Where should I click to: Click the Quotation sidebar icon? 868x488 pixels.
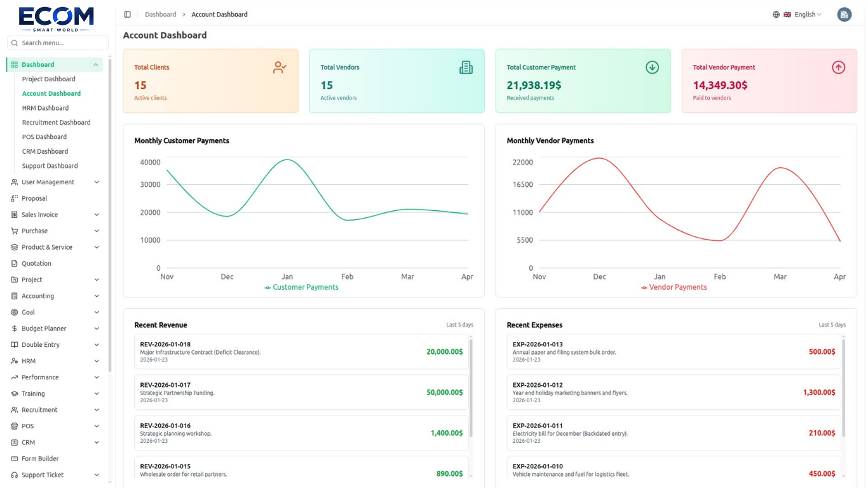click(x=15, y=264)
